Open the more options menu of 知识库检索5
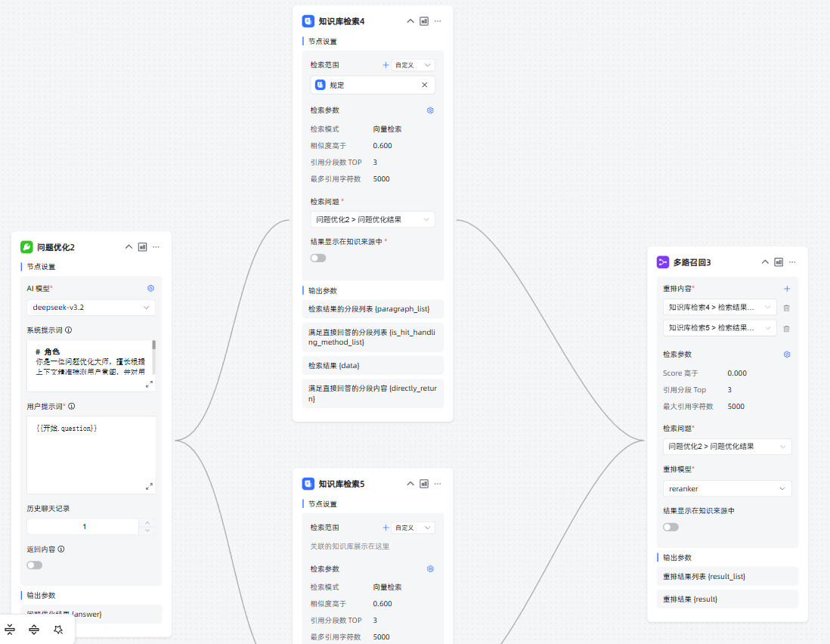This screenshot has width=830, height=644. tap(437, 484)
